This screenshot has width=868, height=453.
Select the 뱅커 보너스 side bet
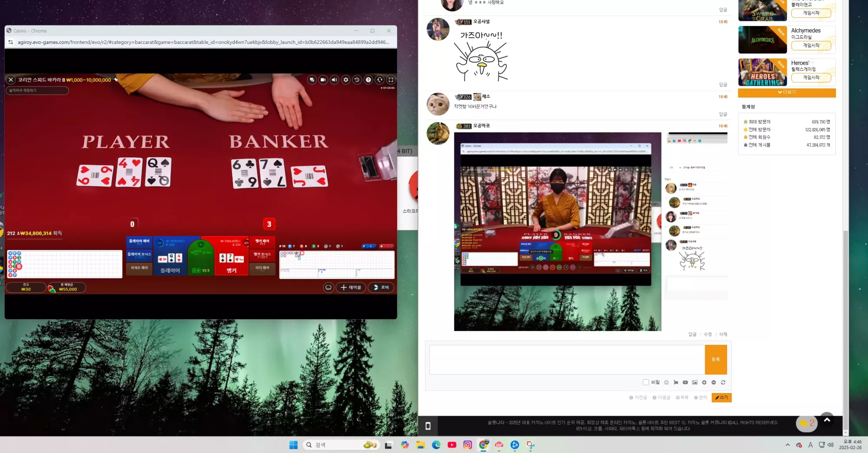point(262,255)
